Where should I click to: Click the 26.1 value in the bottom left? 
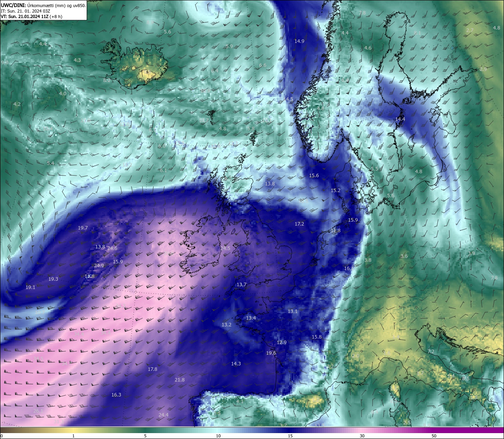[x=38, y=411]
